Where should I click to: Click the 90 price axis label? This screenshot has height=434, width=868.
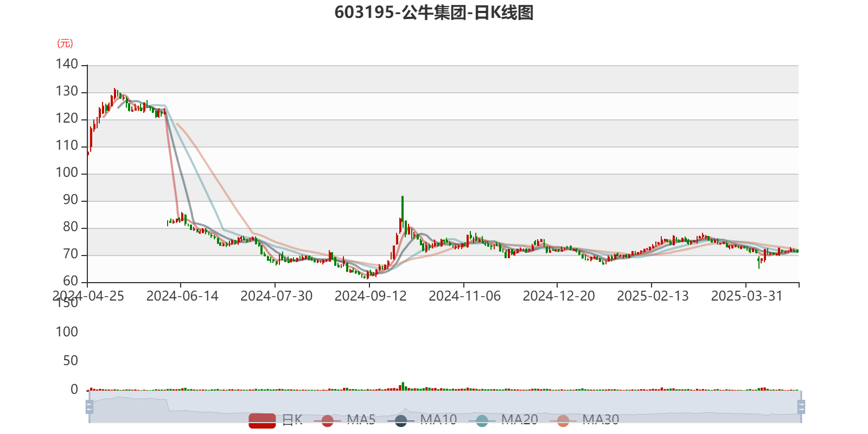tap(71, 200)
